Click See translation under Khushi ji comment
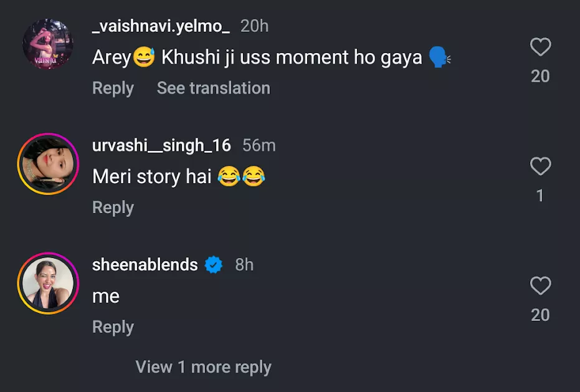Screen dimensions: 580x392 (213, 88)
